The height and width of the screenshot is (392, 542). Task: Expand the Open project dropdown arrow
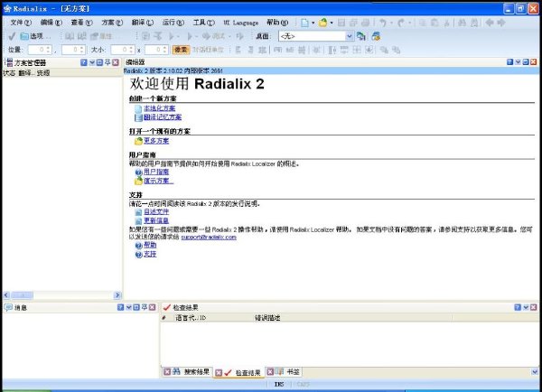(x=332, y=23)
